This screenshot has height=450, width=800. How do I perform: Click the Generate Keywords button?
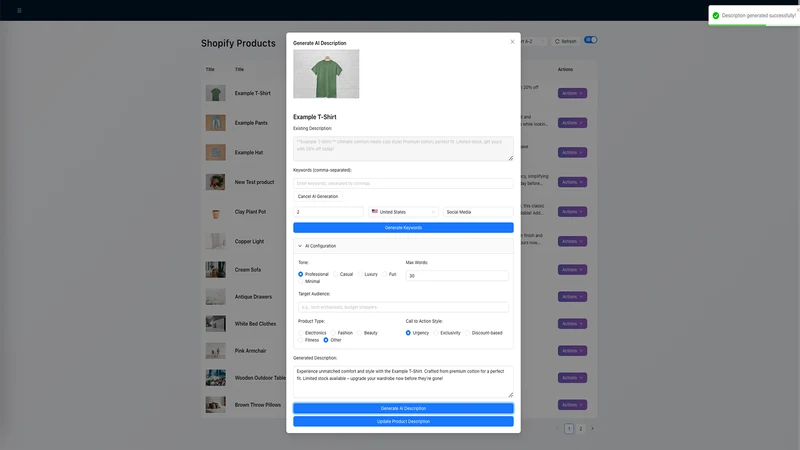(x=403, y=228)
